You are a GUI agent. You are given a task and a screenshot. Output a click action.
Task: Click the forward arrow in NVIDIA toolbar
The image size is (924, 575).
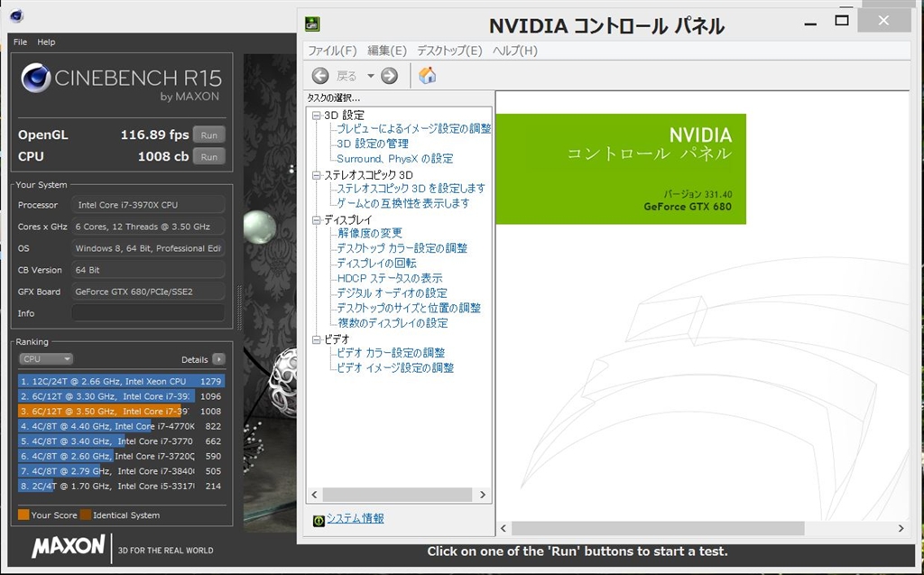click(x=389, y=76)
